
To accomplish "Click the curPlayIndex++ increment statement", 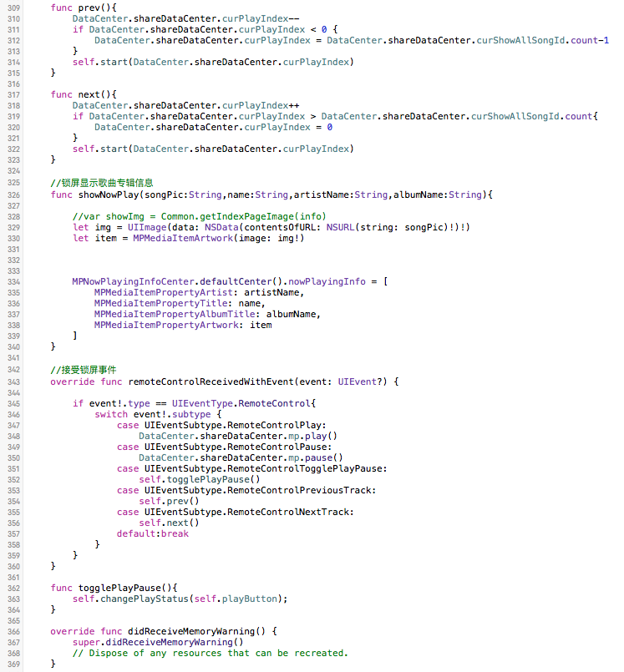I will (185, 105).
